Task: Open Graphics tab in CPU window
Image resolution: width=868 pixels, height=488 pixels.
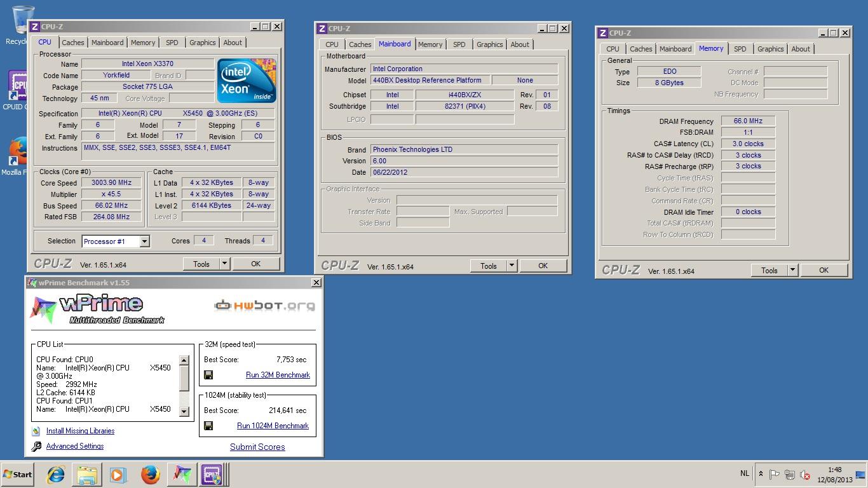Action: [x=203, y=43]
